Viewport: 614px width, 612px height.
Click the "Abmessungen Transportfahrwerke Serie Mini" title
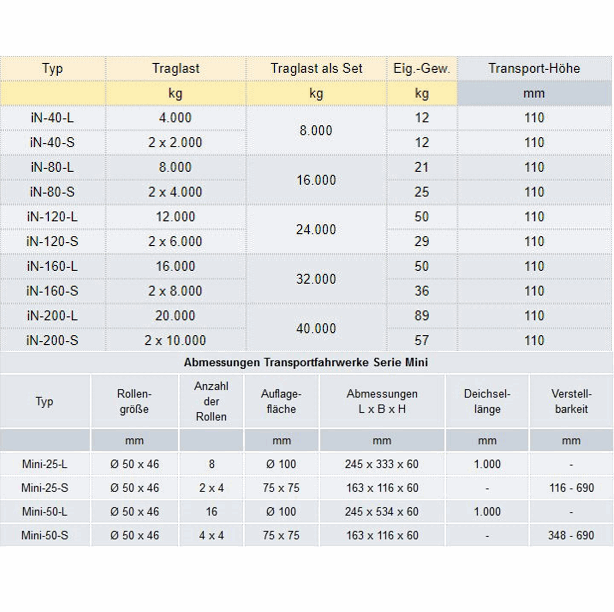tap(306, 362)
